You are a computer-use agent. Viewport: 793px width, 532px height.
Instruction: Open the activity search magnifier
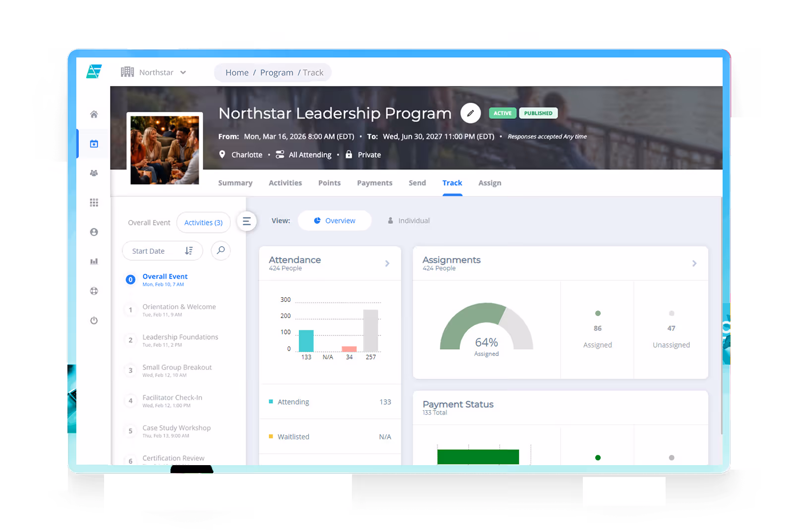pyautogui.click(x=221, y=251)
